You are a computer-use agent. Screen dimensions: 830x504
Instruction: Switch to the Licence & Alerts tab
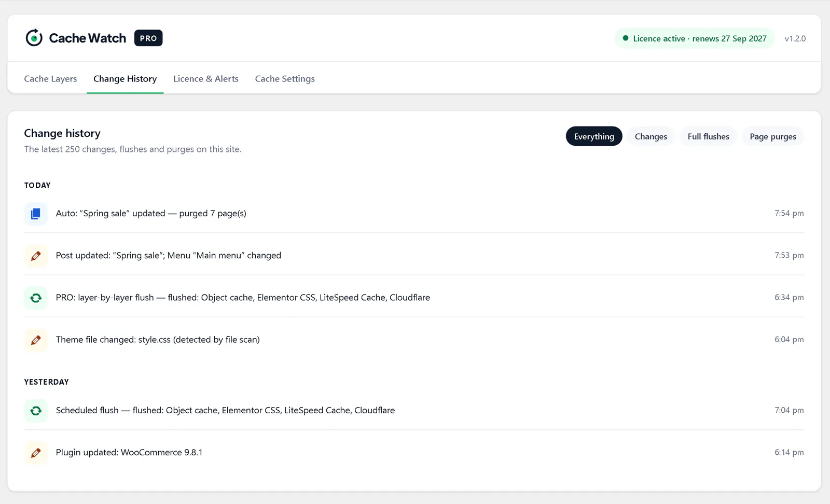point(206,79)
